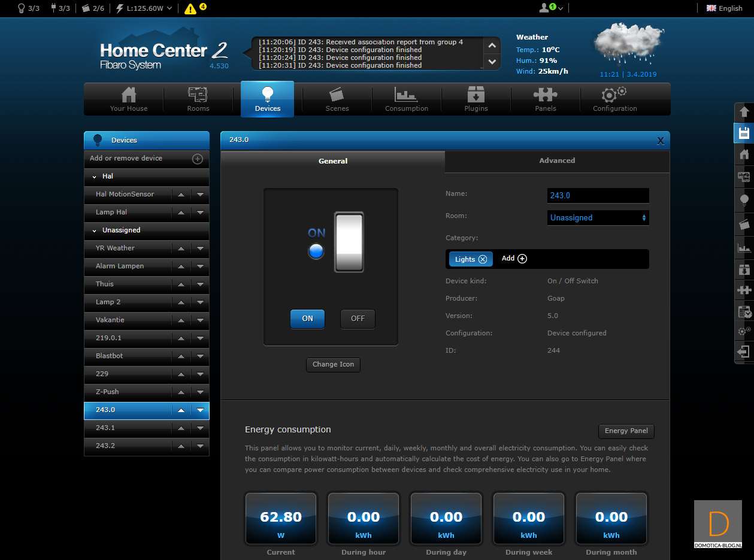Open the Your House tab
754x560 pixels.
(128, 99)
